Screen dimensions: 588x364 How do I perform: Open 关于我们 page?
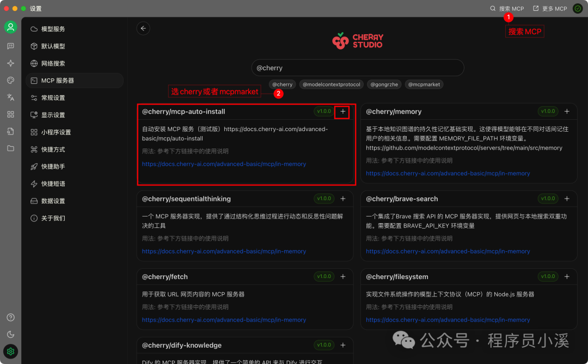coord(74,218)
